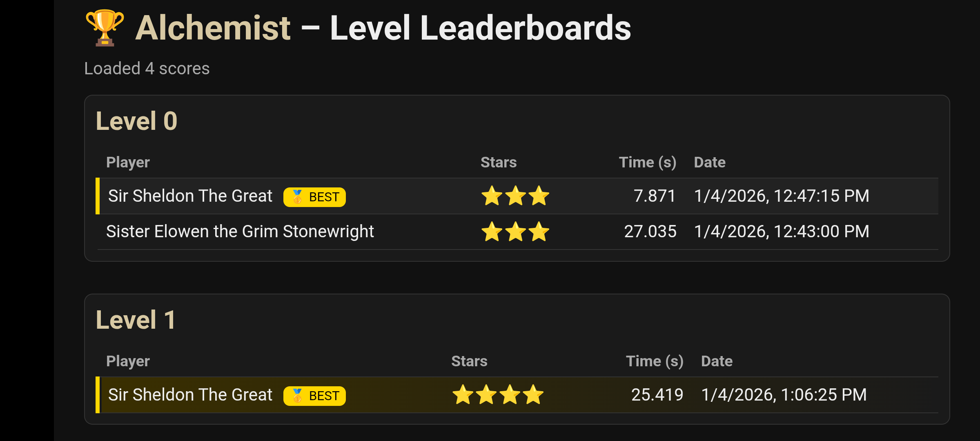Click Sir Sheldon's three stars in Level 0
This screenshot has width=980, height=441.
point(515,196)
